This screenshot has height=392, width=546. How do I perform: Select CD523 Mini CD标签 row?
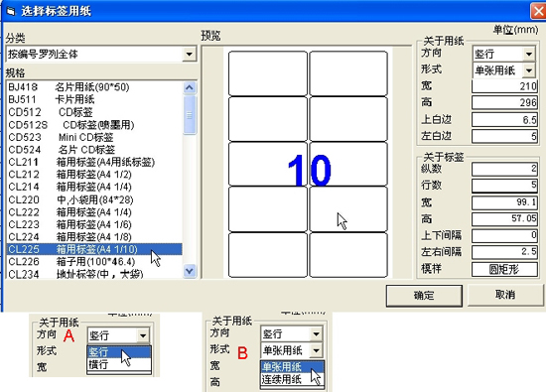click(x=94, y=137)
